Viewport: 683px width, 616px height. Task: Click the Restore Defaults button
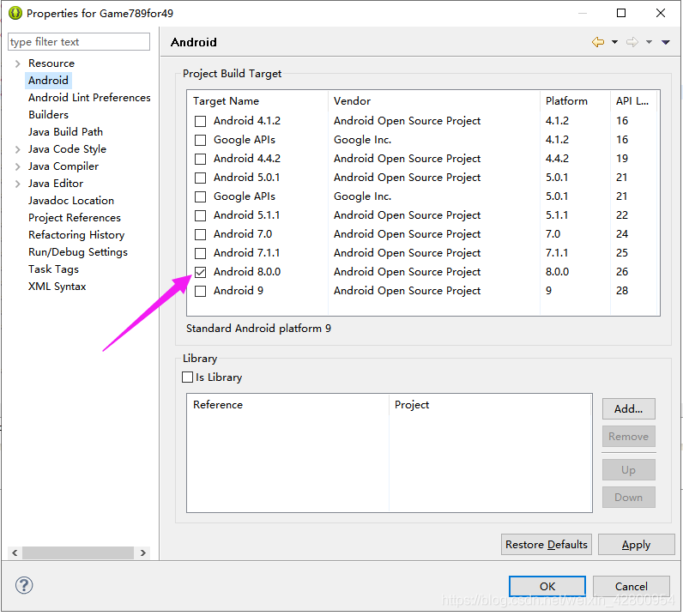(x=547, y=545)
